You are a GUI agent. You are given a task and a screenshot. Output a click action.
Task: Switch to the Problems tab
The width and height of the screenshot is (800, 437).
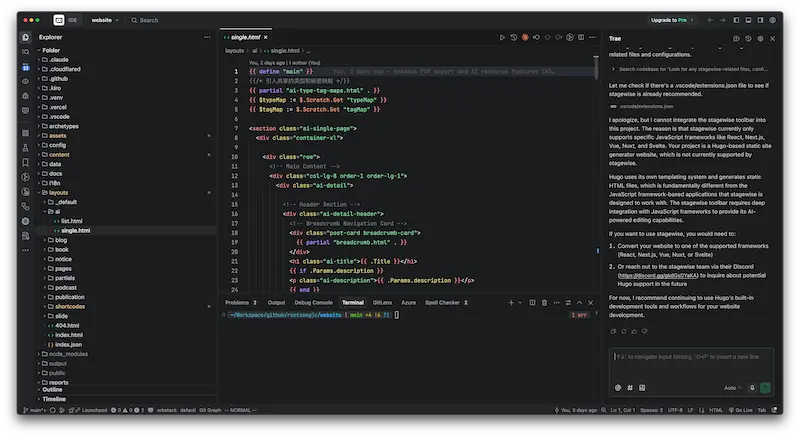pyautogui.click(x=241, y=302)
